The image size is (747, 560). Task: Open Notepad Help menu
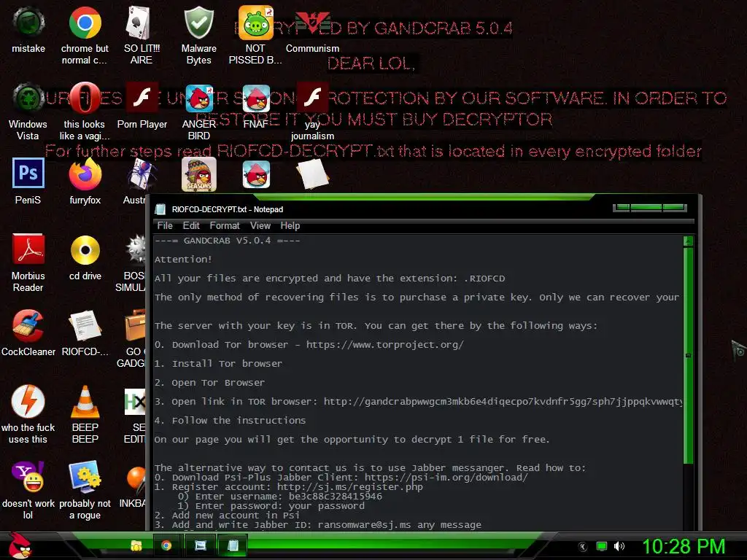click(290, 226)
